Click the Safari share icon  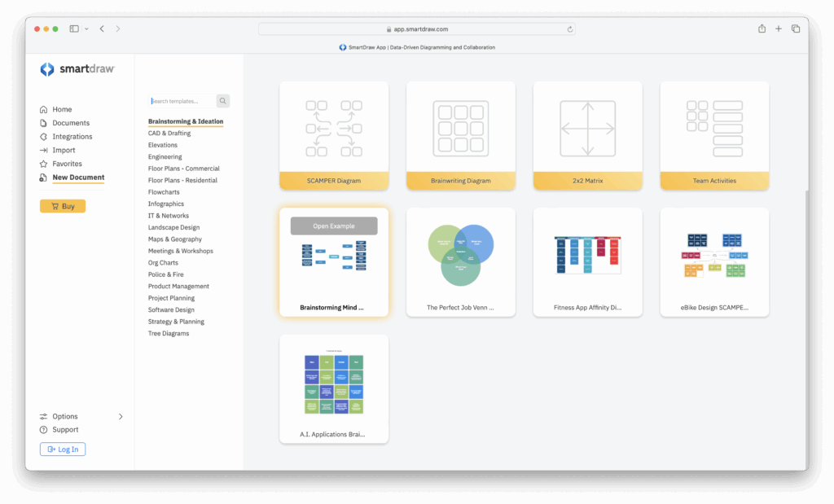click(762, 28)
